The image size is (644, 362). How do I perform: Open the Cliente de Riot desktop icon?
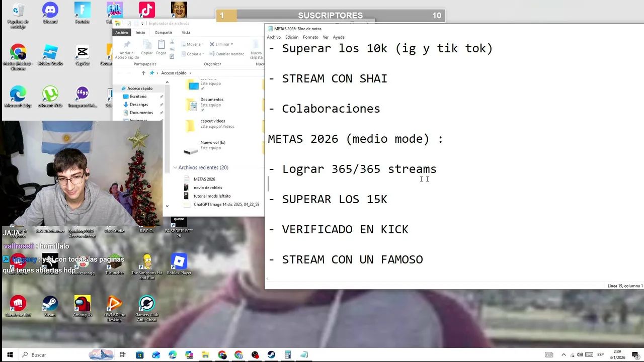(x=18, y=306)
